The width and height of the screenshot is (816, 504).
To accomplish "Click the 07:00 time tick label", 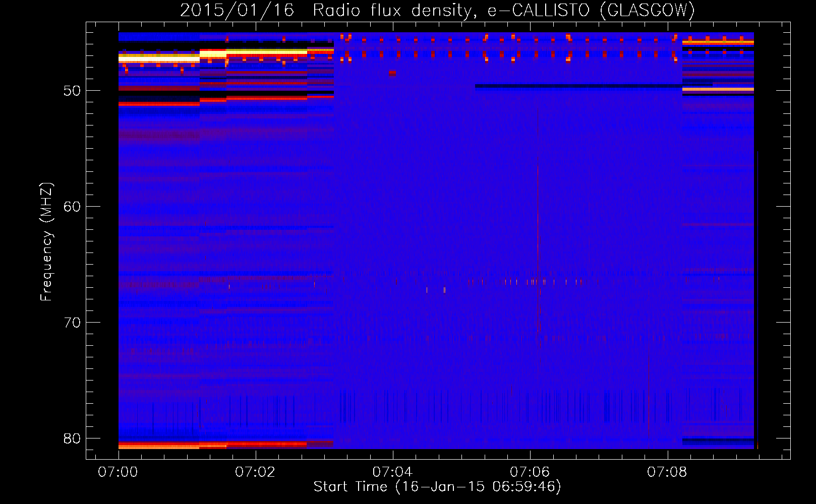I will pos(118,472).
